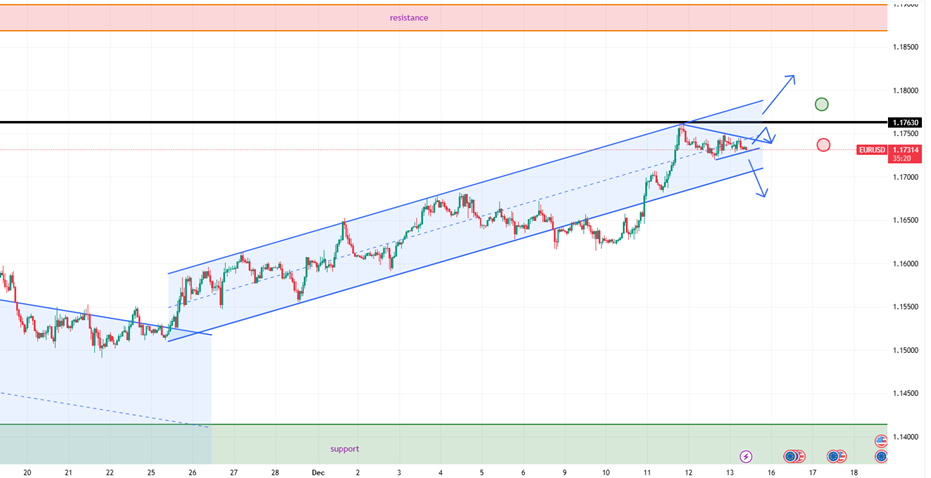Click the 1.15000 label on price axis
Screen dimensions: 931x478
[x=906, y=350]
